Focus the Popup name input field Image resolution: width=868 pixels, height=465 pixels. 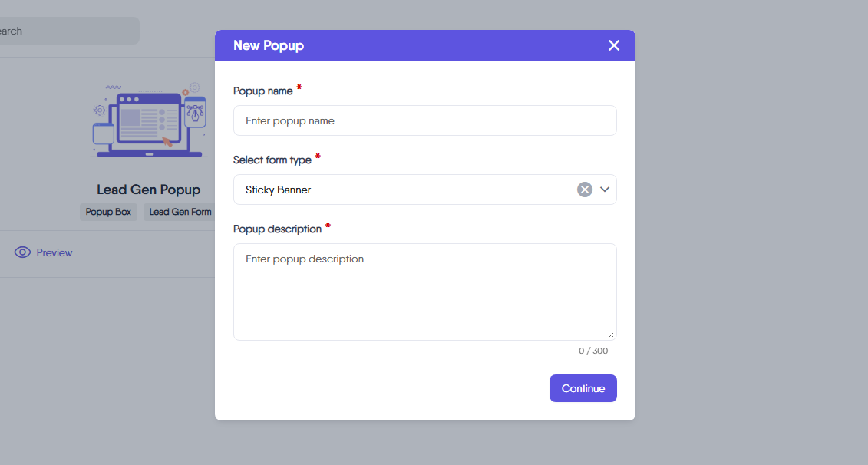click(424, 120)
